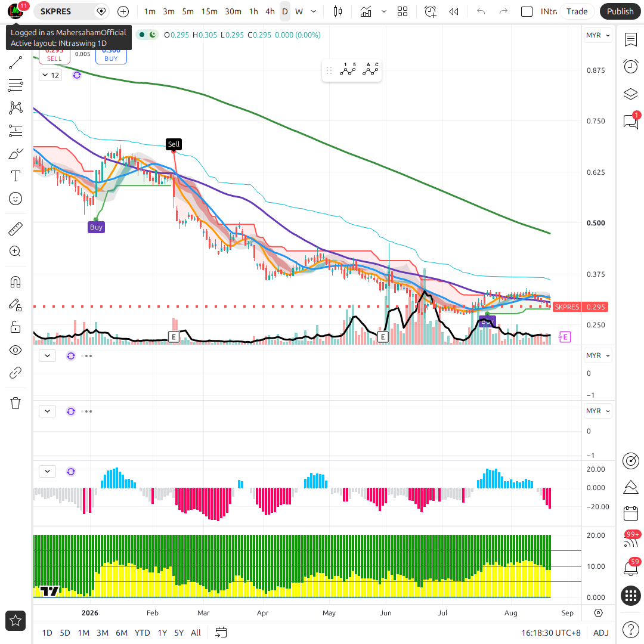Open notifications bell panel
Viewport: 644px width, 644px height.
[630, 568]
